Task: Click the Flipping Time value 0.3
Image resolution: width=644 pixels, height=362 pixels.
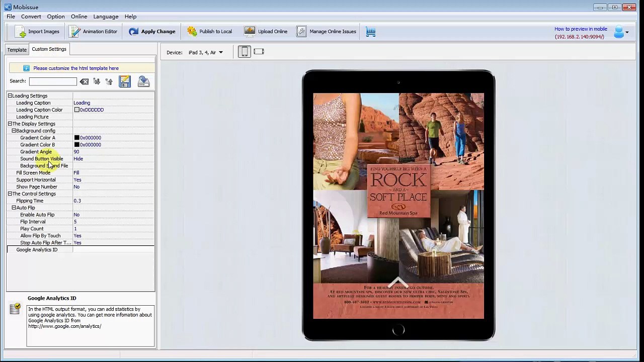Action: pos(77,201)
